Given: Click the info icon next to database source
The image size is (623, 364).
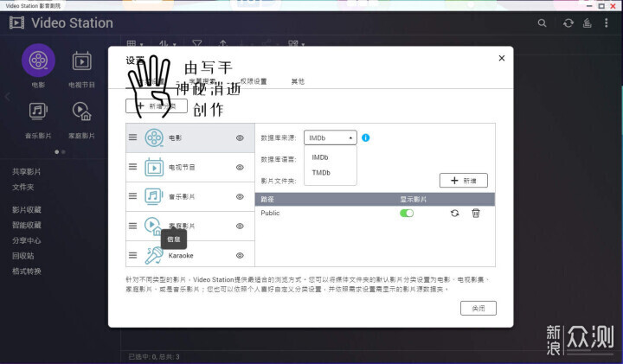Looking at the screenshot, I should click(365, 137).
